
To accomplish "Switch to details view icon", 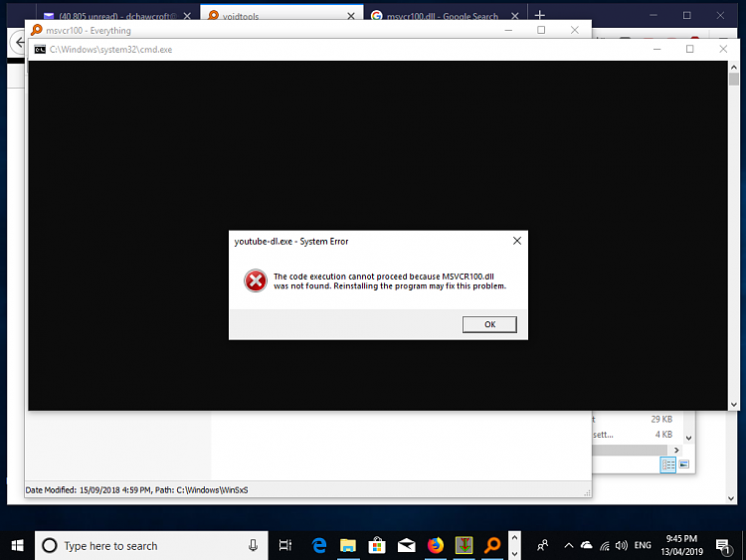I will point(668,465).
